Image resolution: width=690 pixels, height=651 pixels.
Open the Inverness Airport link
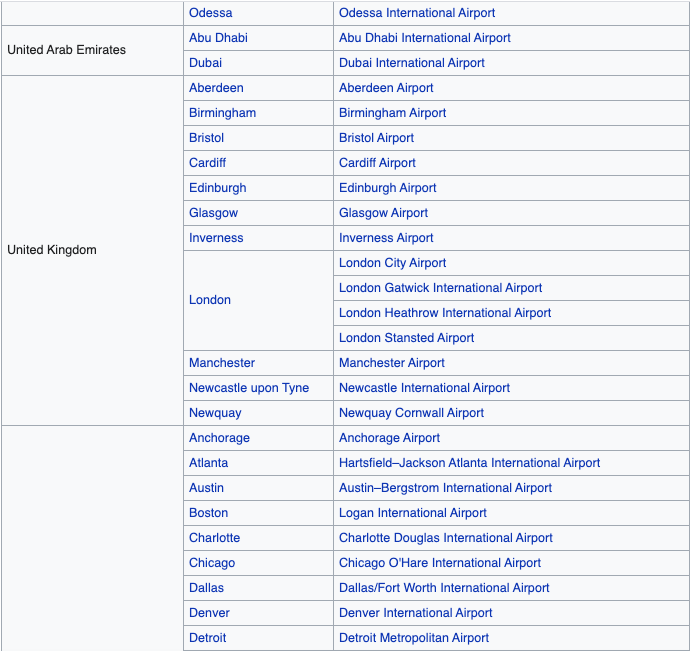[x=386, y=238]
